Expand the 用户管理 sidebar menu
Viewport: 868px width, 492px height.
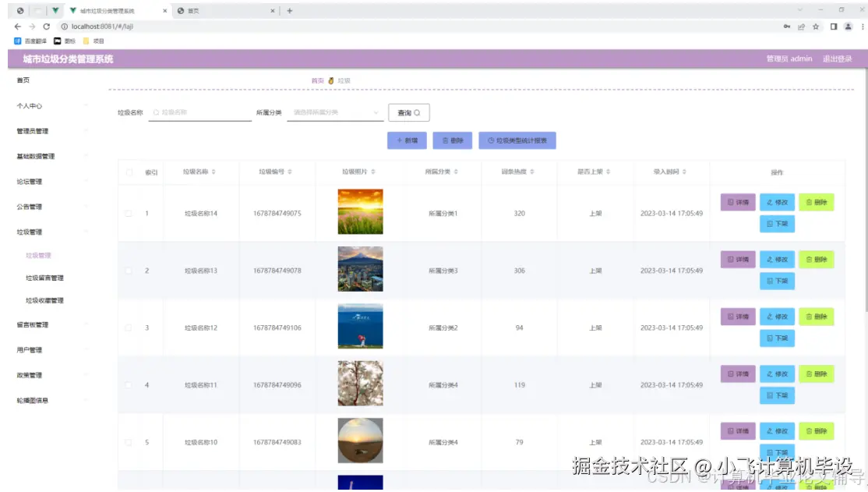click(x=52, y=350)
